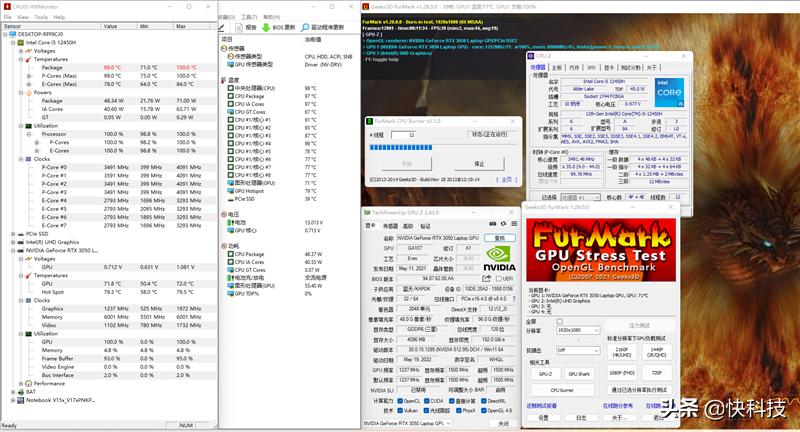
Task: Click the voltage wave icon beside CPU Voltages
Action: coord(29,51)
